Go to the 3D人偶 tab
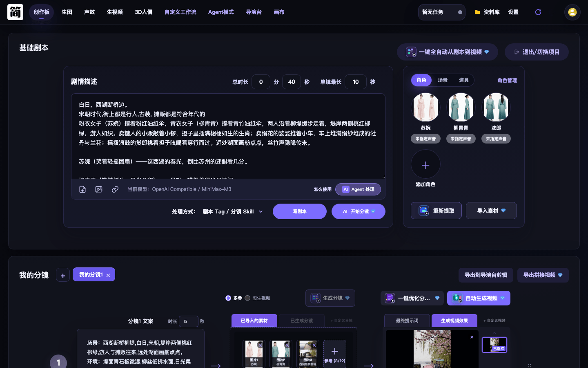 pos(143,12)
